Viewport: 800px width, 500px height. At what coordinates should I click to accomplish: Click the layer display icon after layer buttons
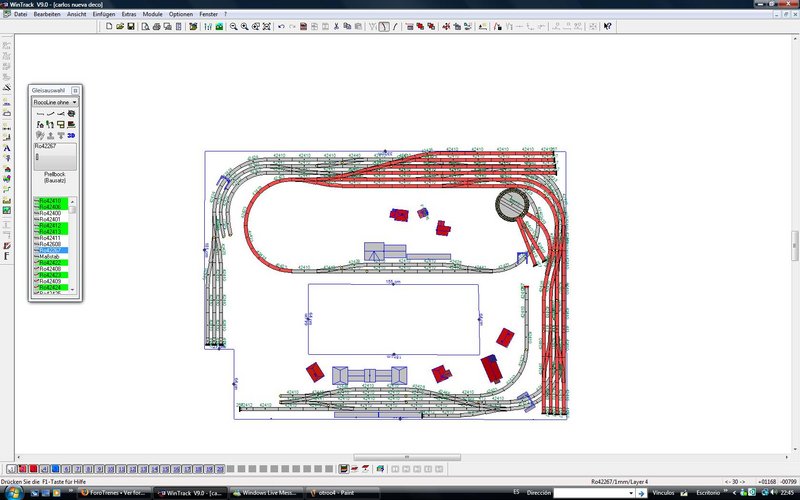point(344,469)
